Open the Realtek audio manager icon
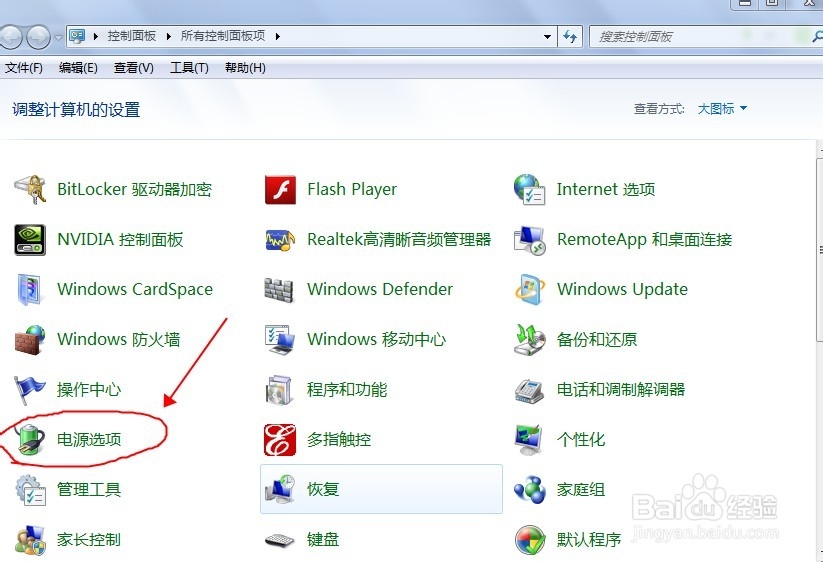Screen dimensions: 823x562 coord(280,240)
